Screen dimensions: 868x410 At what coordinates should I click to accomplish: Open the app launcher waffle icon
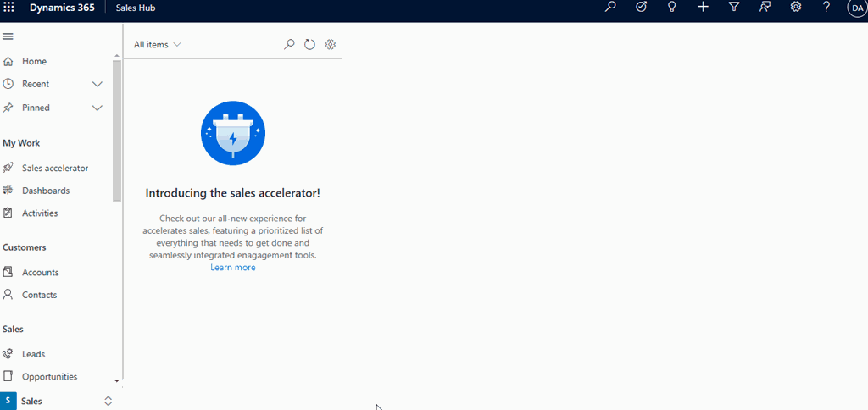[11, 8]
